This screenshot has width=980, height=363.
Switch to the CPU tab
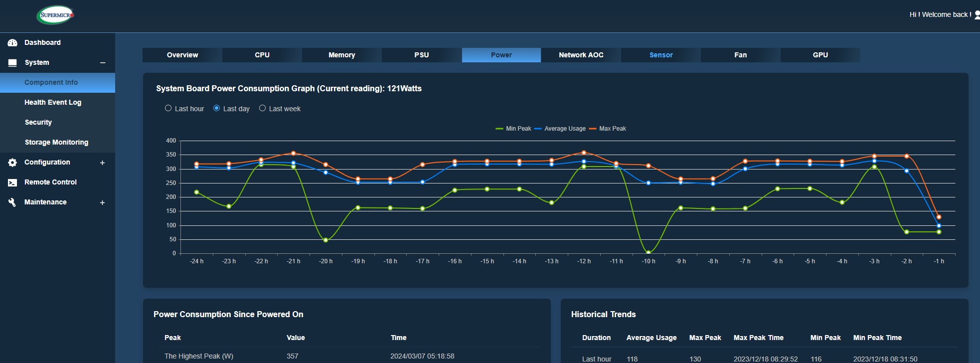(x=262, y=55)
